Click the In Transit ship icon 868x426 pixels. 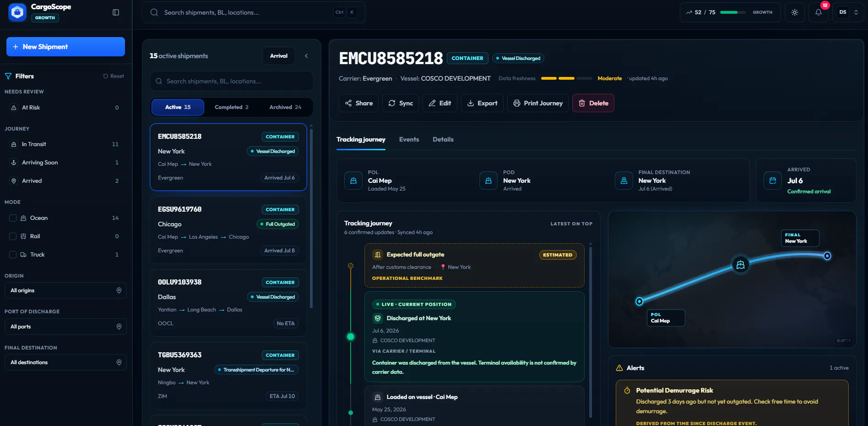coord(14,144)
